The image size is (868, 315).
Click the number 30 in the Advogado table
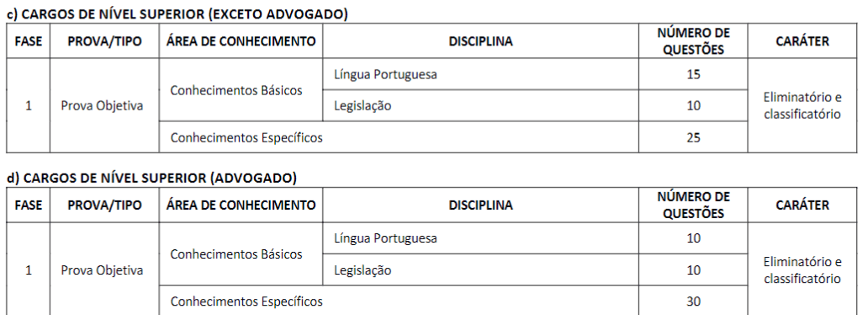(693, 302)
